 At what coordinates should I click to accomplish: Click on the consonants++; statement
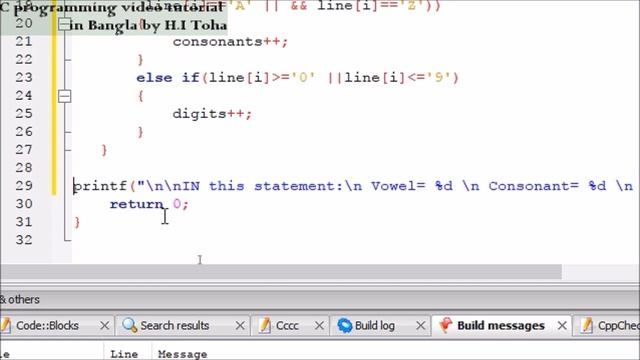[230, 42]
